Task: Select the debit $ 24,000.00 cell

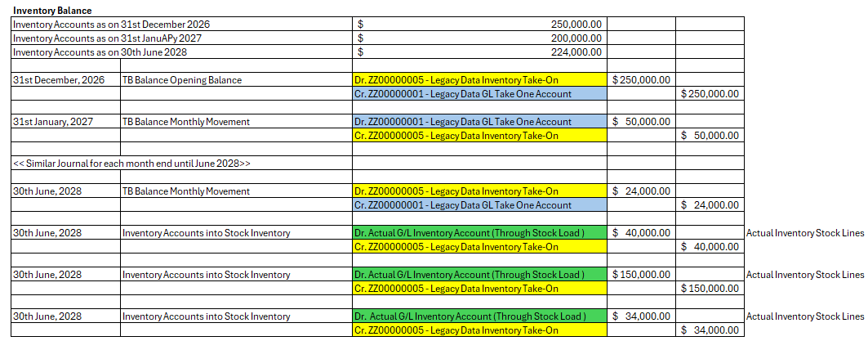Action: (641, 191)
